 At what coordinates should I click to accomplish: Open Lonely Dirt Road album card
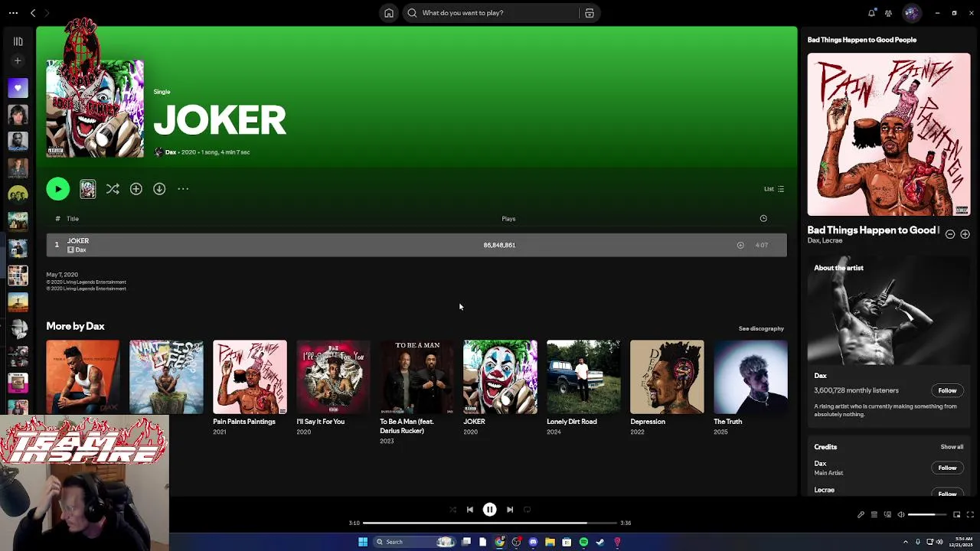(x=583, y=387)
